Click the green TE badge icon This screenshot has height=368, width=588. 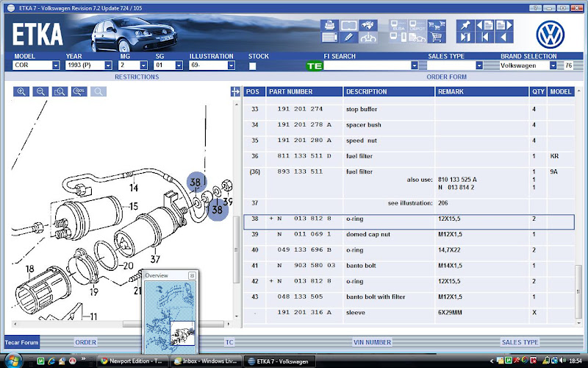pyautogui.click(x=315, y=66)
